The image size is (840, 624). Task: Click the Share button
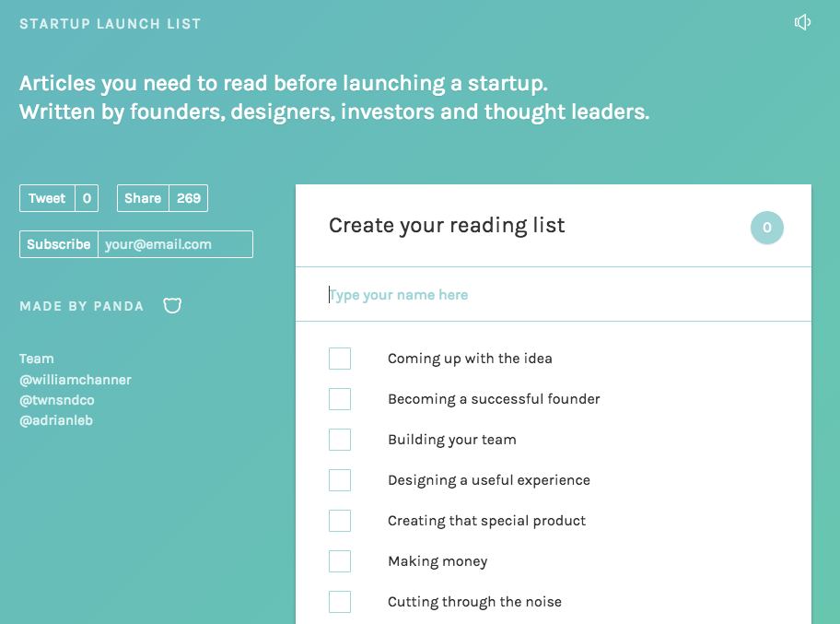143,198
